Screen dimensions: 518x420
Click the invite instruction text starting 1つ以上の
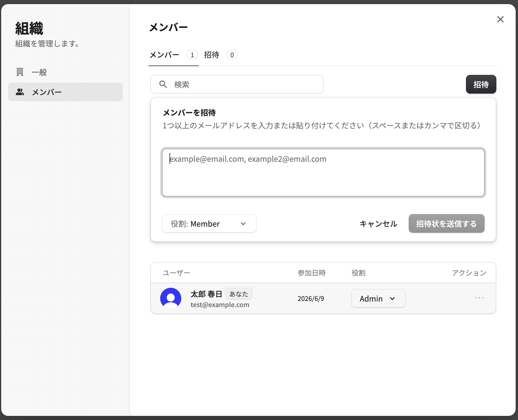coord(322,125)
